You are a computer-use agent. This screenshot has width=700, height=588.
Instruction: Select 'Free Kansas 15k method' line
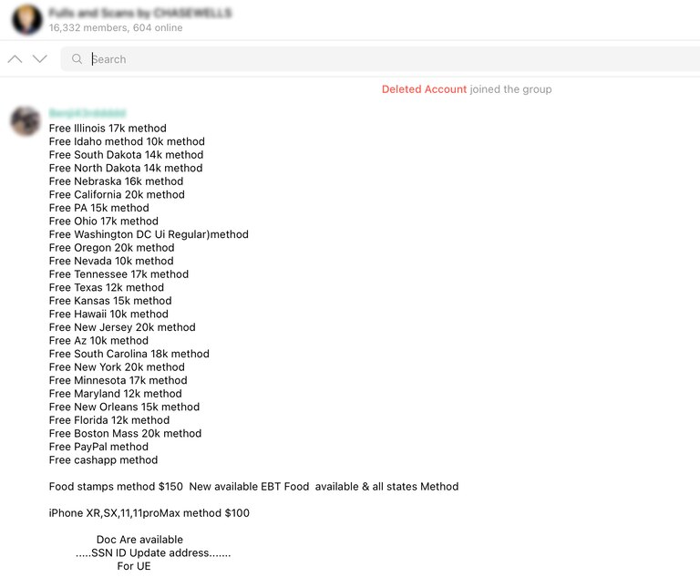pyautogui.click(x=110, y=301)
